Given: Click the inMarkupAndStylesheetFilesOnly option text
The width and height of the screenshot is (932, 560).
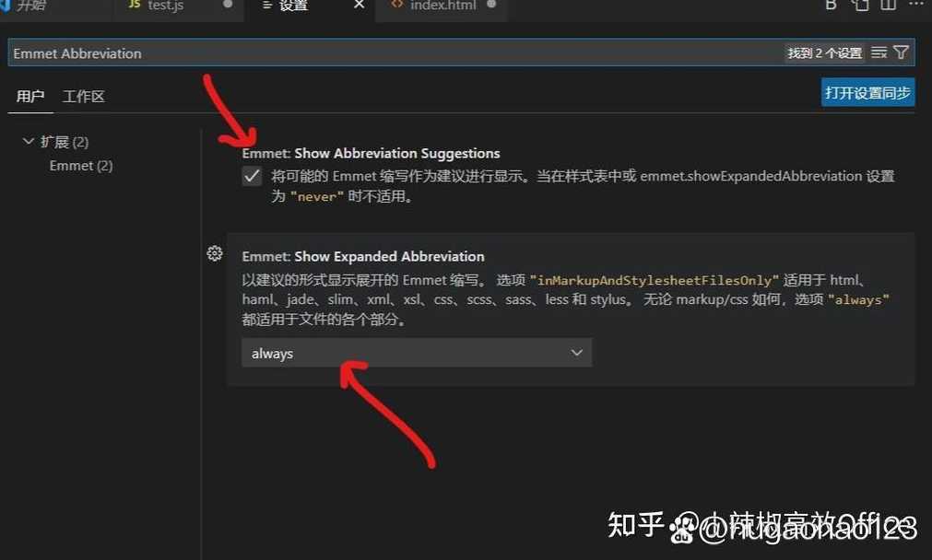Looking at the screenshot, I should point(654,280).
